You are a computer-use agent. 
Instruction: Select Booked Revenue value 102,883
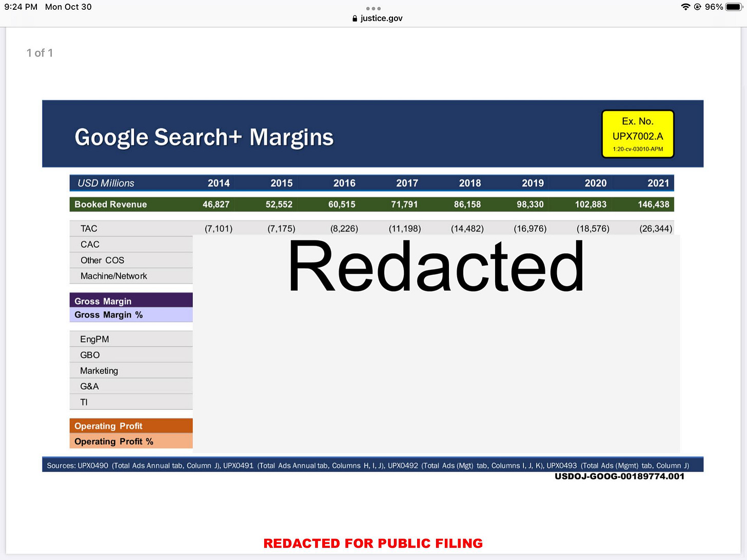(x=591, y=204)
